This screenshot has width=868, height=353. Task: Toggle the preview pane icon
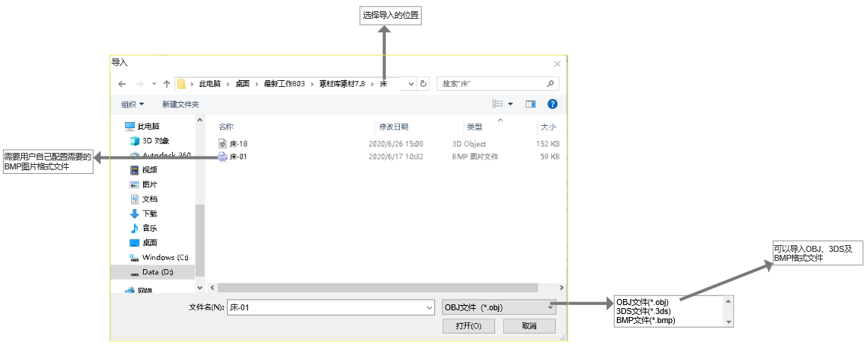(531, 103)
